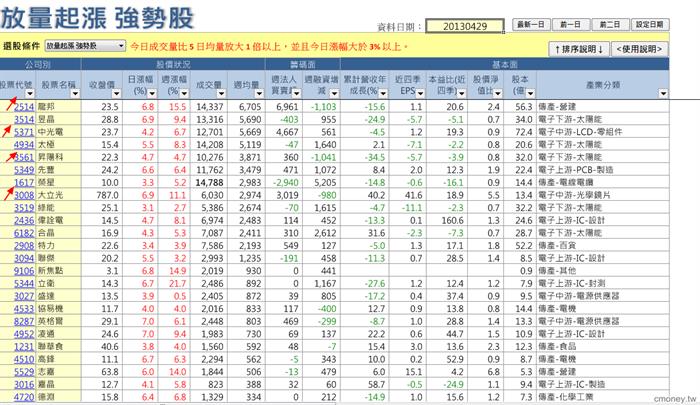Open filter arrow for 股價淨值比 column
The width and height of the screenshot is (700, 405).
tap(498, 93)
